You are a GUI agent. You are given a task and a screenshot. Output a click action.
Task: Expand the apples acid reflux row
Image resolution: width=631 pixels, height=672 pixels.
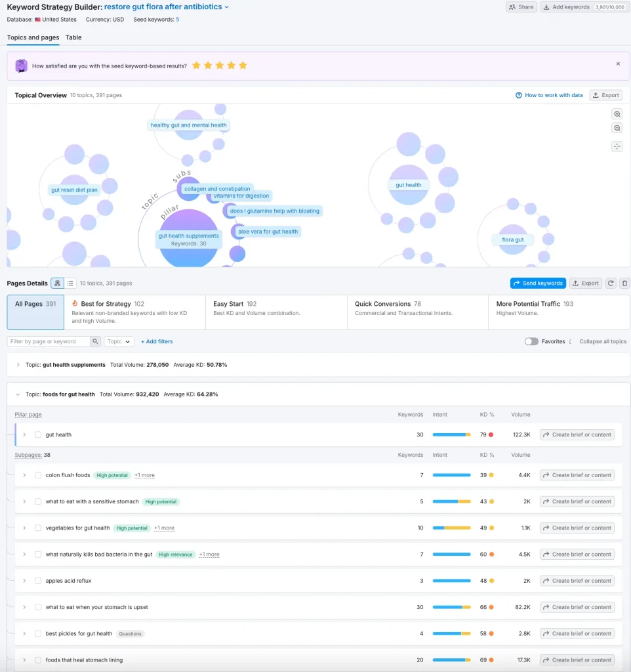pos(24,581)
